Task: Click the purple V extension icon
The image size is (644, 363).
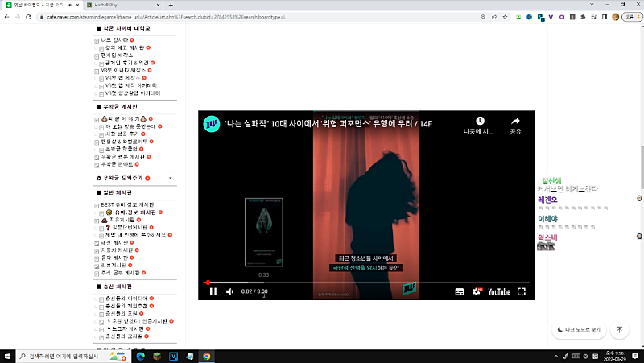Action: [x=551, y=17]
